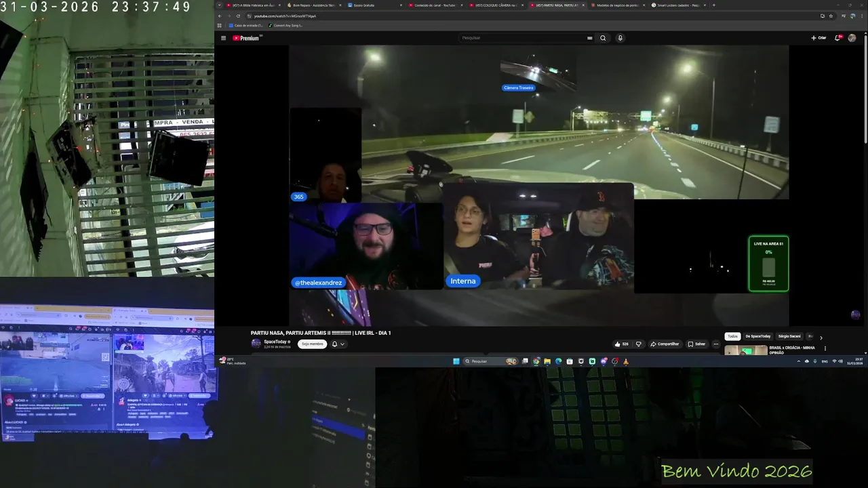Open the YouTube account avatar menu

[x=852, y=38]
